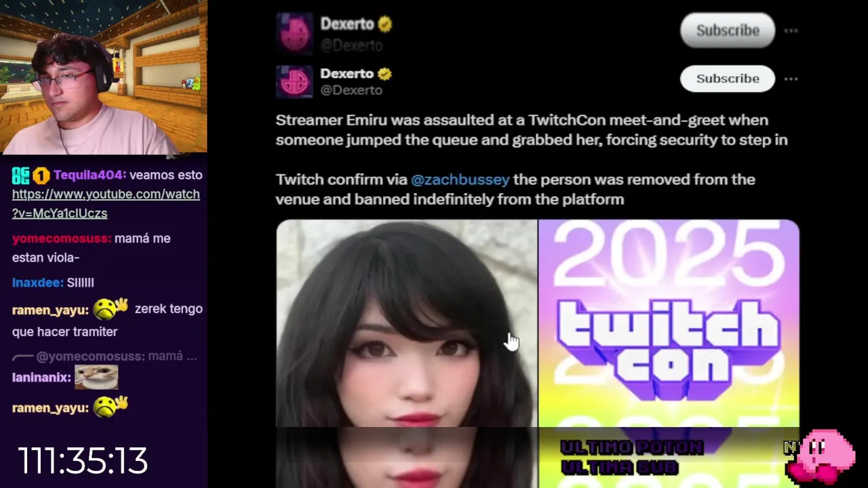Click the second Subscribe button

pos(728,79)
